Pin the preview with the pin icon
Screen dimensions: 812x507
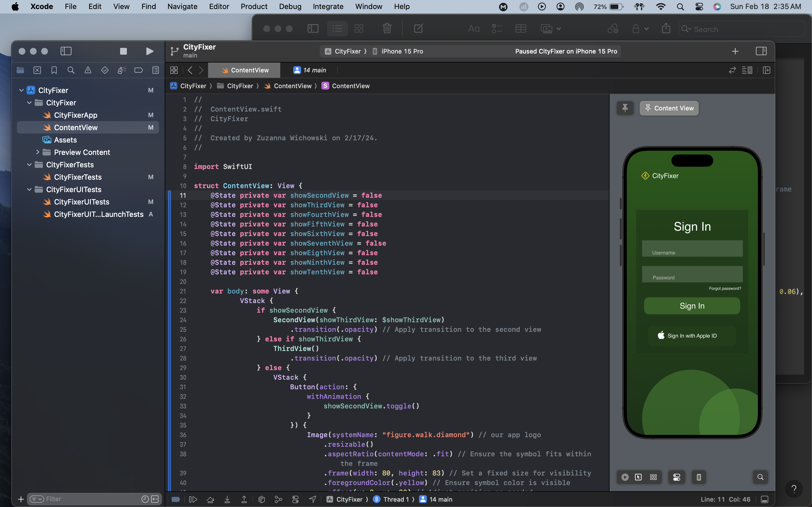625,108
